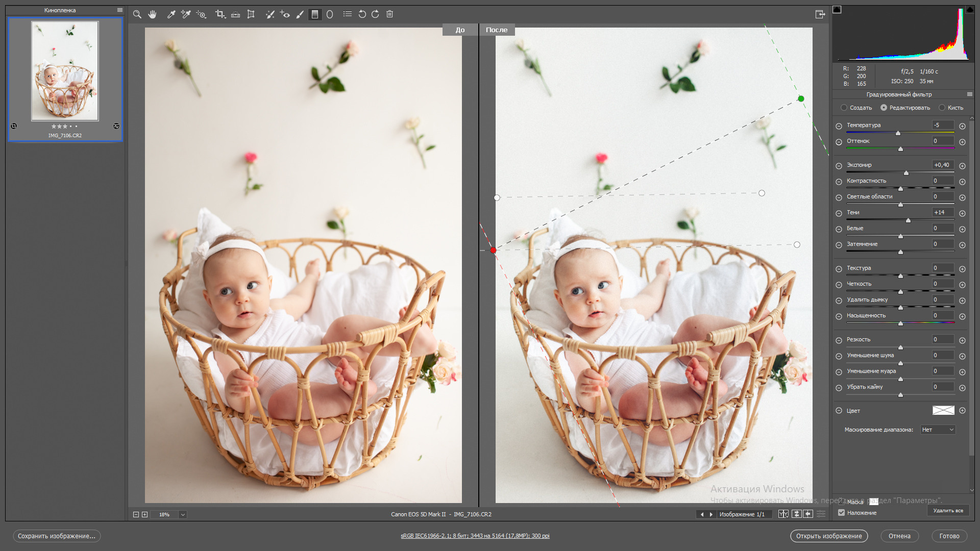Open the sRGB workflow options link

point(475,536)
